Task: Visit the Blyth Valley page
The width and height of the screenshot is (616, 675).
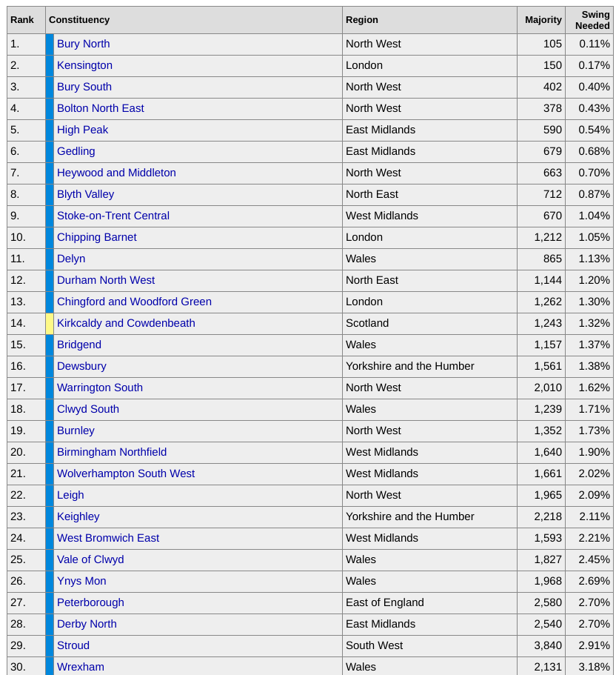Action: 86,195
